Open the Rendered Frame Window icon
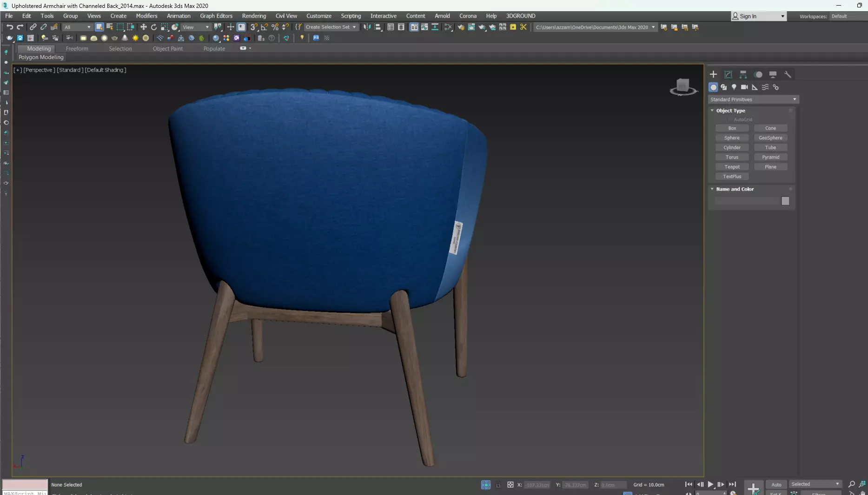868x495 pixels. tap(471, 27)
